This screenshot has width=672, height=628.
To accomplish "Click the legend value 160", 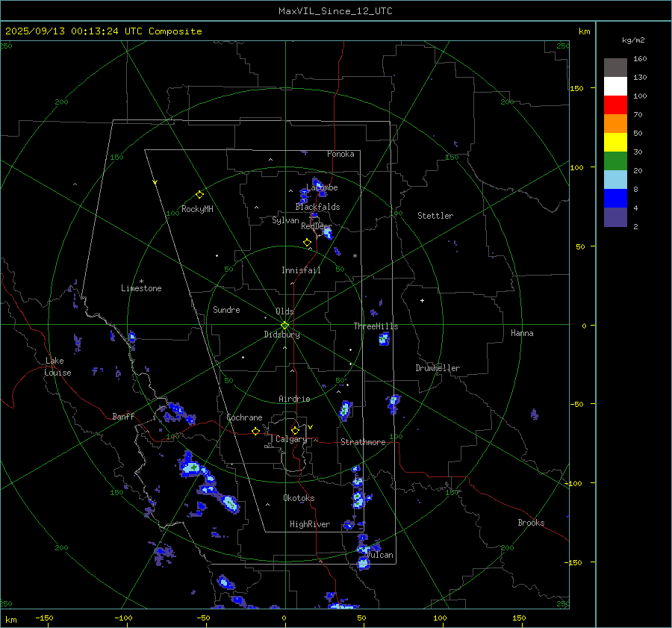I will pos(640,59).
